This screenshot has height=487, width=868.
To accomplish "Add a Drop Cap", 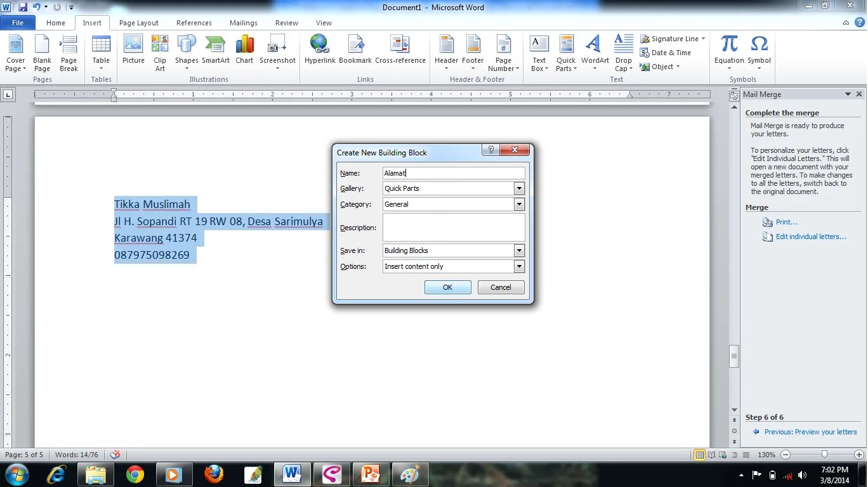I will tap(623, 53).
